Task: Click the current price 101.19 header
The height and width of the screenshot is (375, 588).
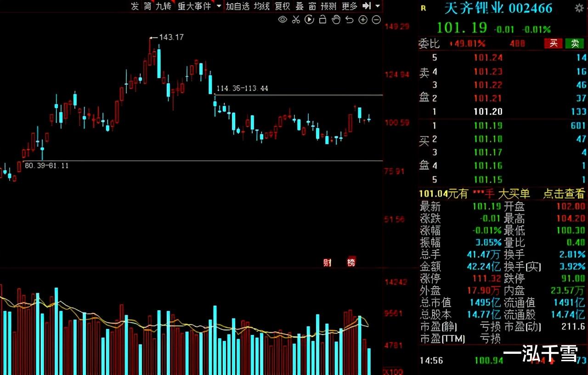Action: pos(461,28)
